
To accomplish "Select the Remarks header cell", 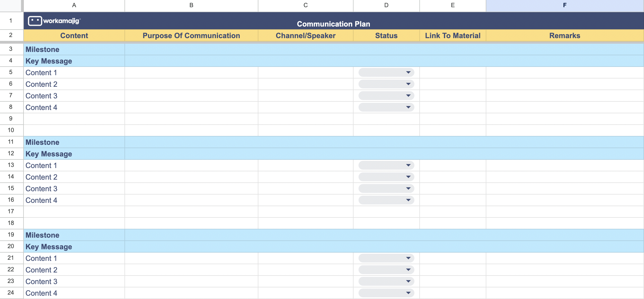I will (x=565, y=35).
